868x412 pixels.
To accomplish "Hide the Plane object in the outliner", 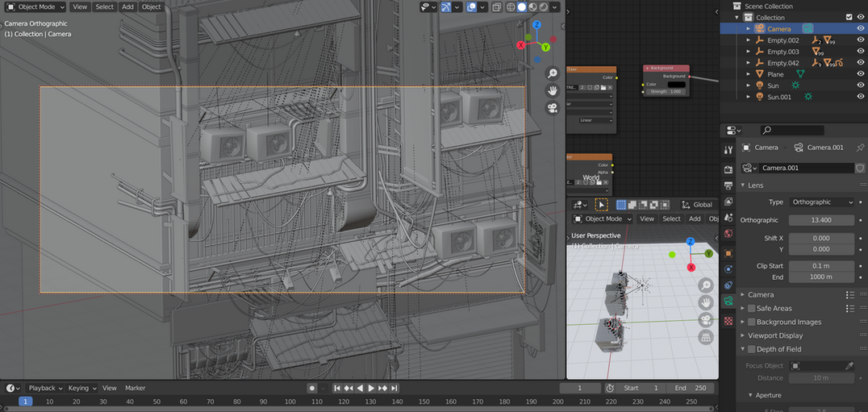I will click(861, 74).
